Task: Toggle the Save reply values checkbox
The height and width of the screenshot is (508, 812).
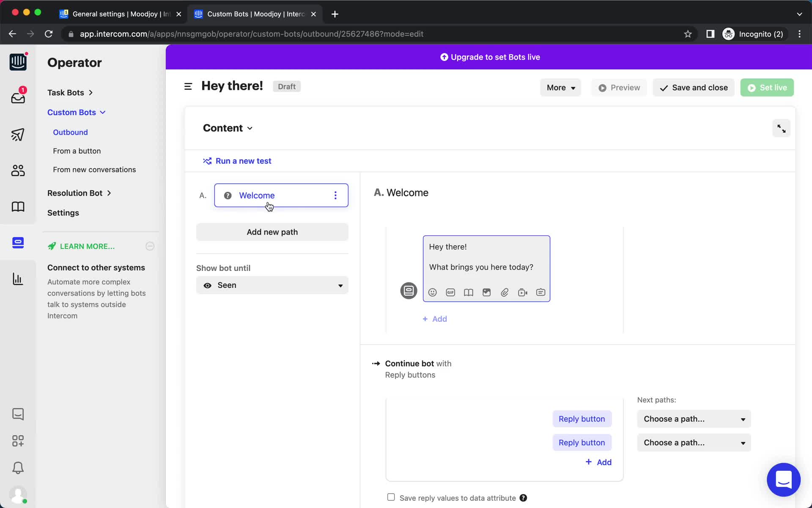Action: (x=391, y=497)
